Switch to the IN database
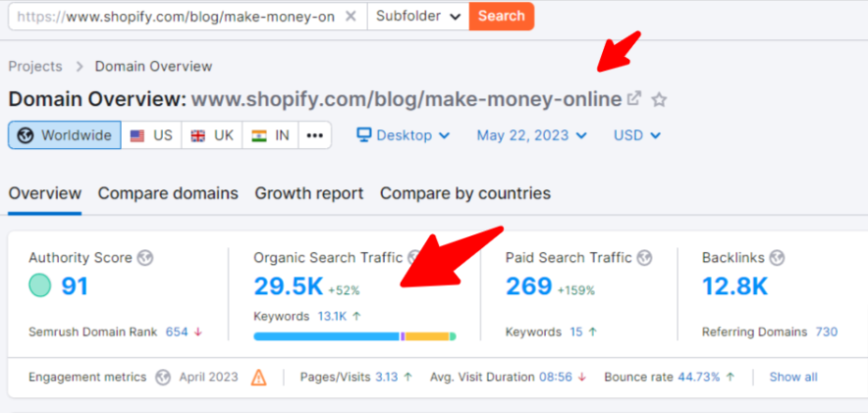 271,135
